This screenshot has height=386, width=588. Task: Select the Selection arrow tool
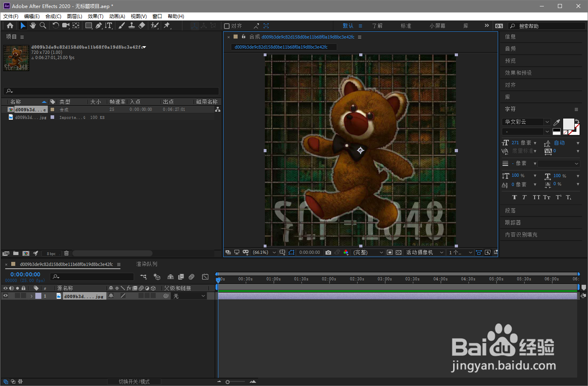[x=23, y=26]
